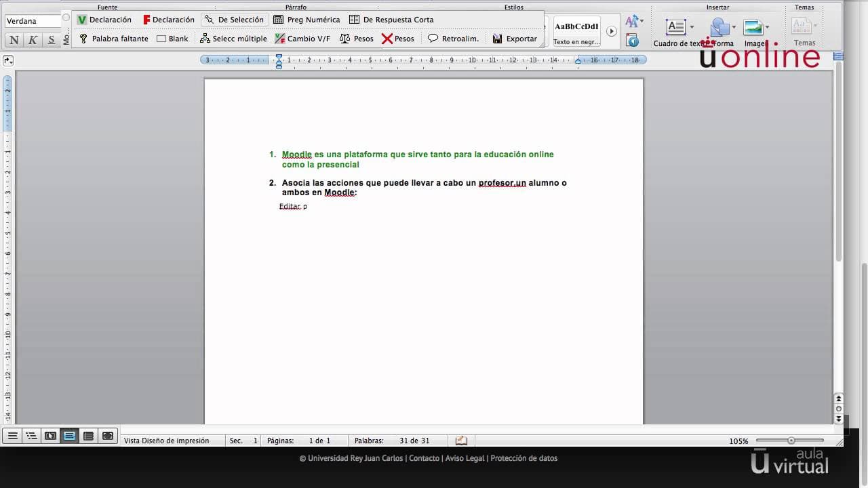Click the Exportar floppy disk button
This screenshot has width=868, height=488.
coord(515,39)
